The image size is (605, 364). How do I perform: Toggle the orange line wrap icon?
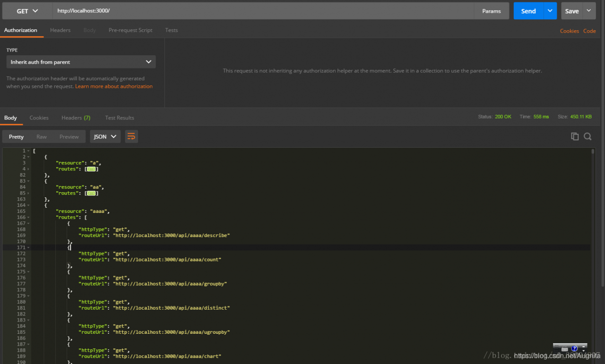(131, 136)
